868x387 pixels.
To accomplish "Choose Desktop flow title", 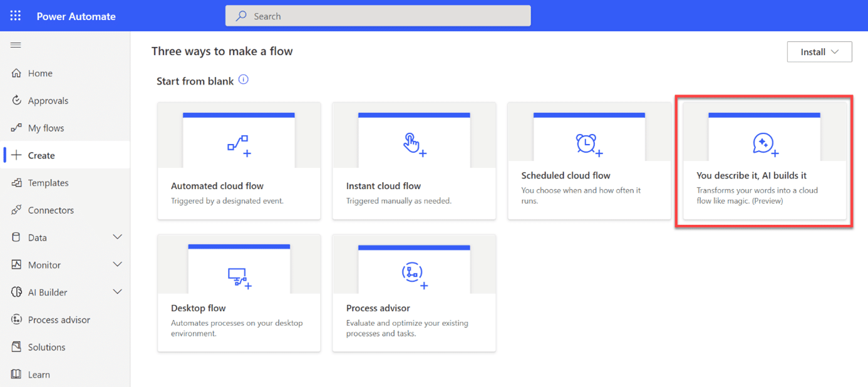I will [198, 308].
